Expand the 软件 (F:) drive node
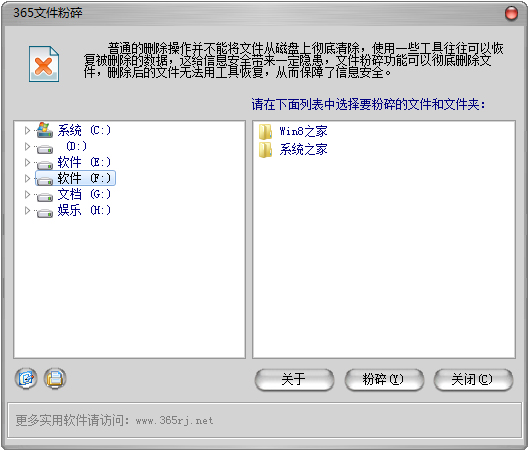The height and width of the screenshot is (450, 529). [27, 178]
